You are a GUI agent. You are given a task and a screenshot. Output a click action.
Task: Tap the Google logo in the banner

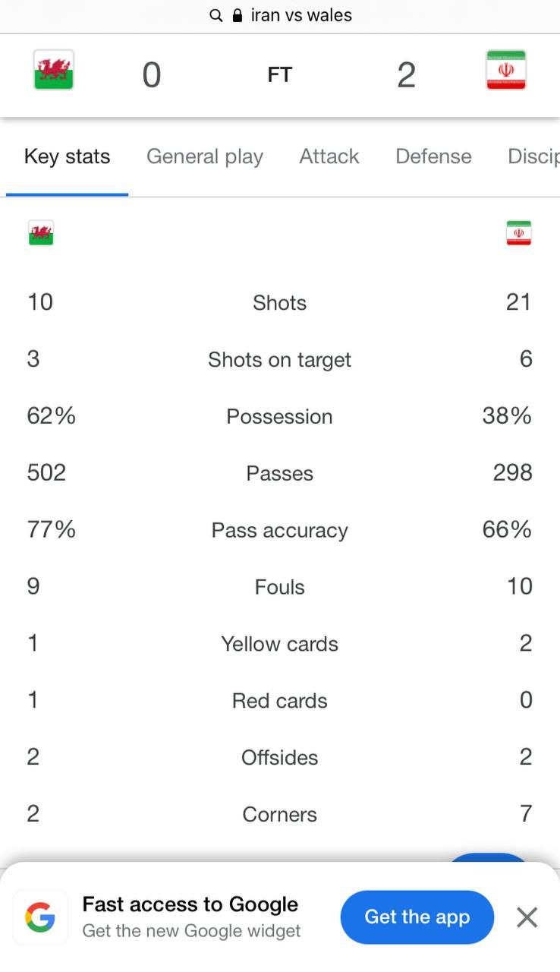point(40,917)
